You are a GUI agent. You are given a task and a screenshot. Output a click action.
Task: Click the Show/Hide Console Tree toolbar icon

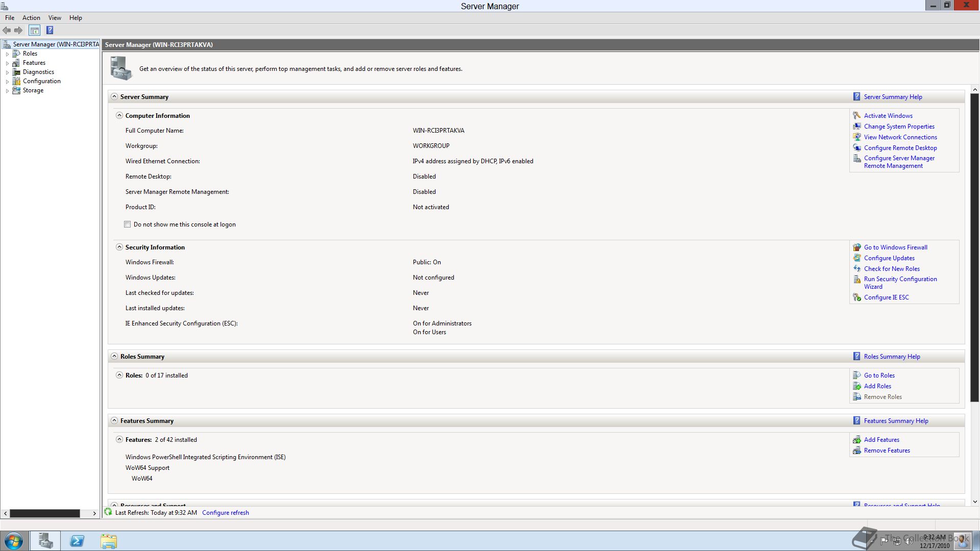[34, 31]
